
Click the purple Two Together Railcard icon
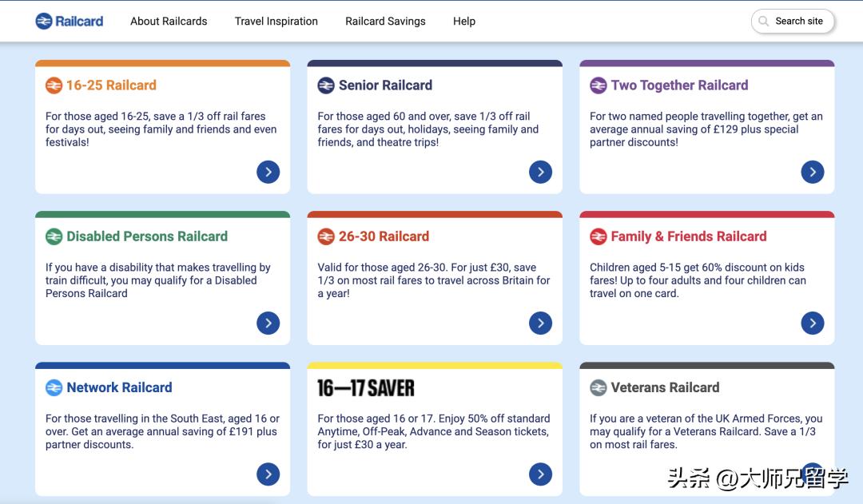point(599,85)
